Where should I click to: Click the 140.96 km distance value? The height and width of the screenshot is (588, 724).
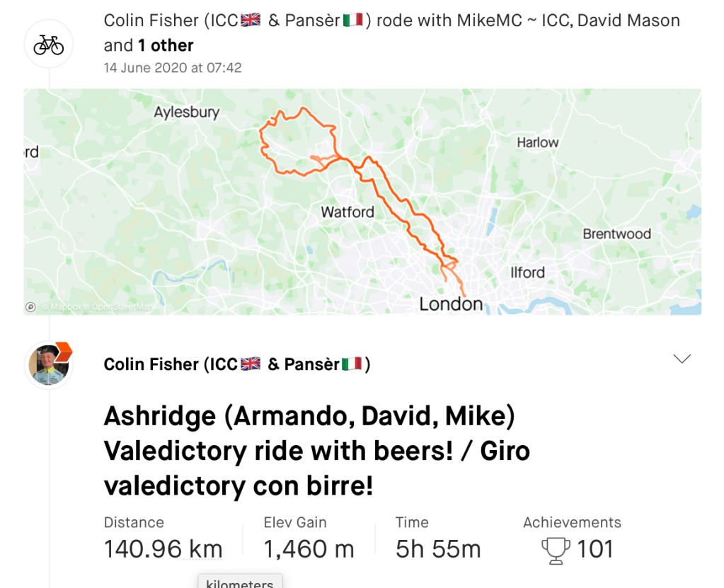coord(163,549)
